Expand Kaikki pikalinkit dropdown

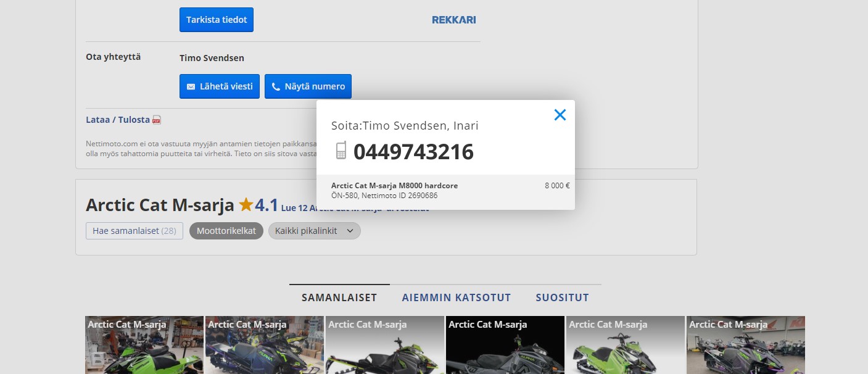click(315, 231)
